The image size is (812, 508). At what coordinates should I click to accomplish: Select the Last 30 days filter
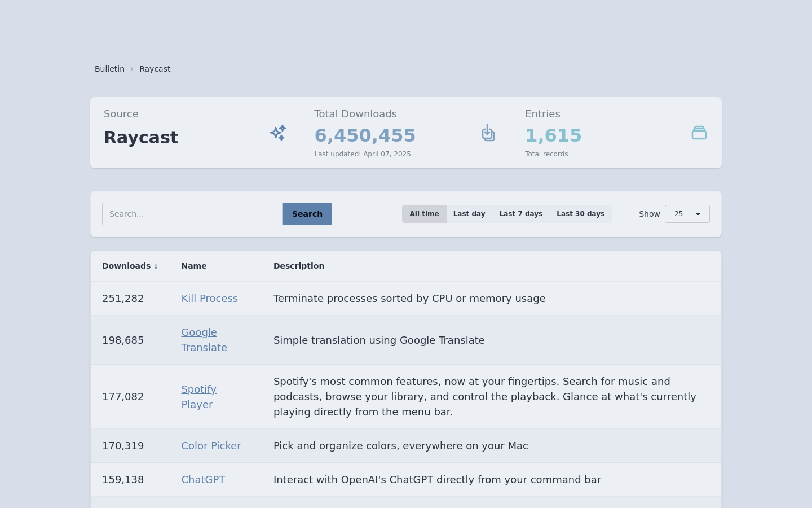tap(580, 214)
